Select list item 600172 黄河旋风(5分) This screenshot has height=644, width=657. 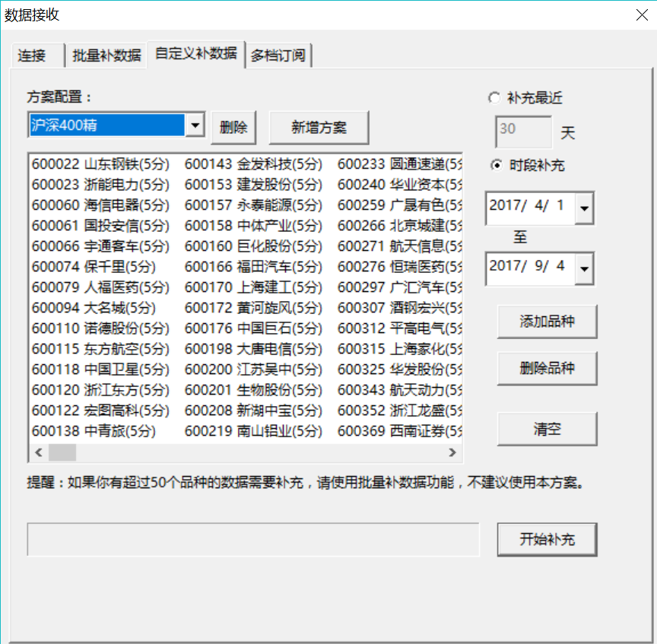(x=253, y=307)
